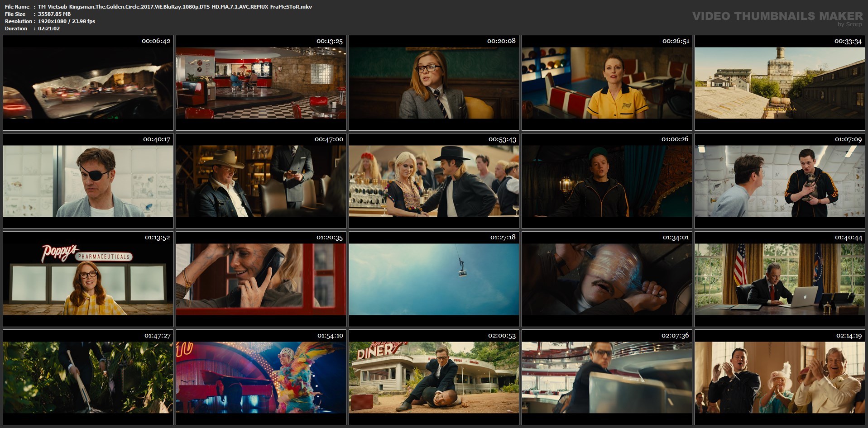This screenshot has height=428, width=868.
Task: Click the duration value 02:21:02
Action: coord(49,29)
